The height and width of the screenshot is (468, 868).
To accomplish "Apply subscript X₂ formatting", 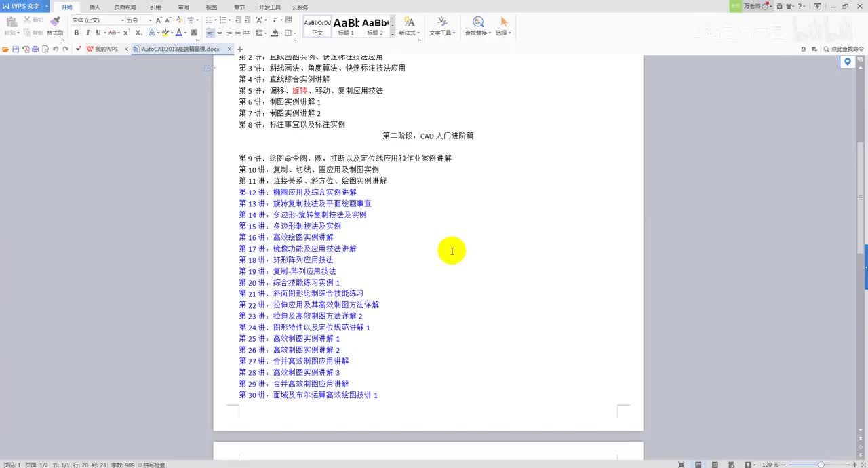I will point(138,33).
